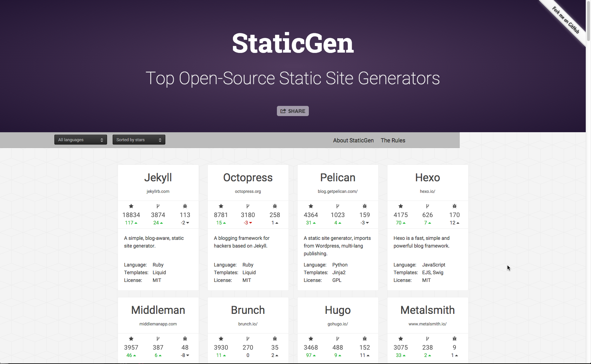This screenshot has height=364, width=591.
Task: Click the bug issues icon on Brunch card
Action: click(x=275, y=339)
